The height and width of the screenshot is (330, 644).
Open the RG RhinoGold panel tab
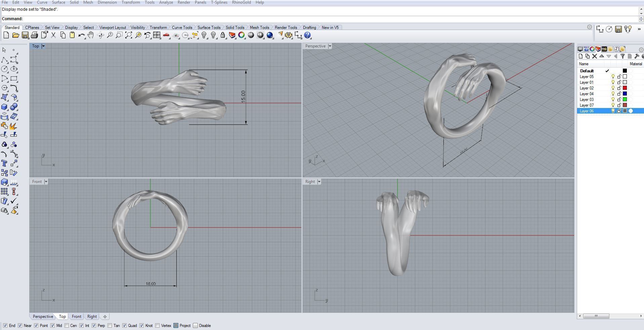604,49
